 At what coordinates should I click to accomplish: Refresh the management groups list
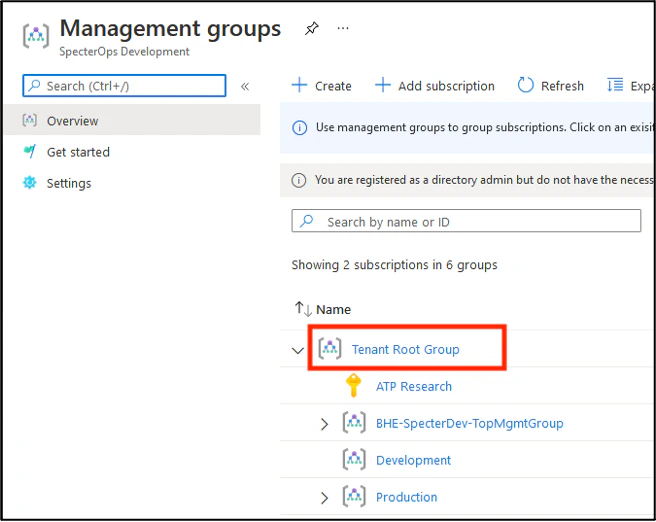tap(550, 86)
